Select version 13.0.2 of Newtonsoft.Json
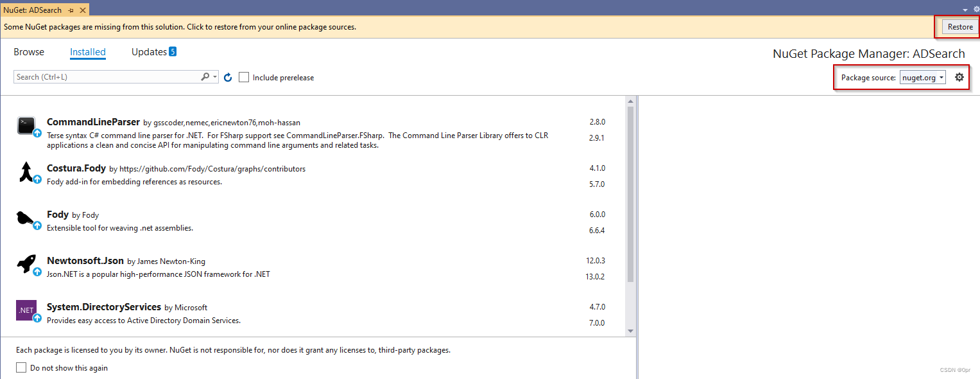 coord(596,276)
